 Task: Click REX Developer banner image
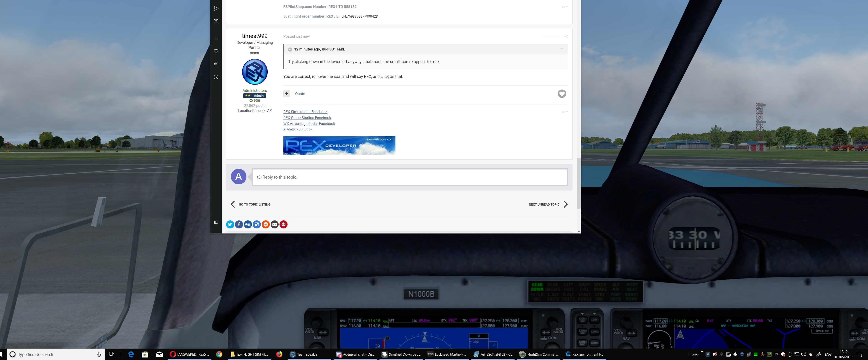[x=339, y=146]
